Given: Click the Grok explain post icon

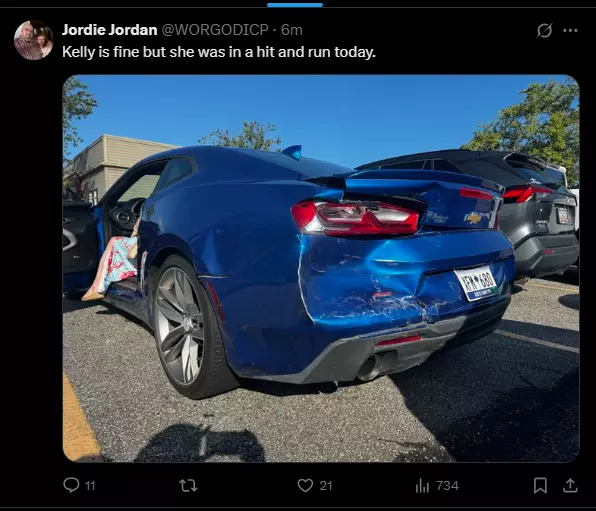Looking at the screenshot, I should coord(544,30).
